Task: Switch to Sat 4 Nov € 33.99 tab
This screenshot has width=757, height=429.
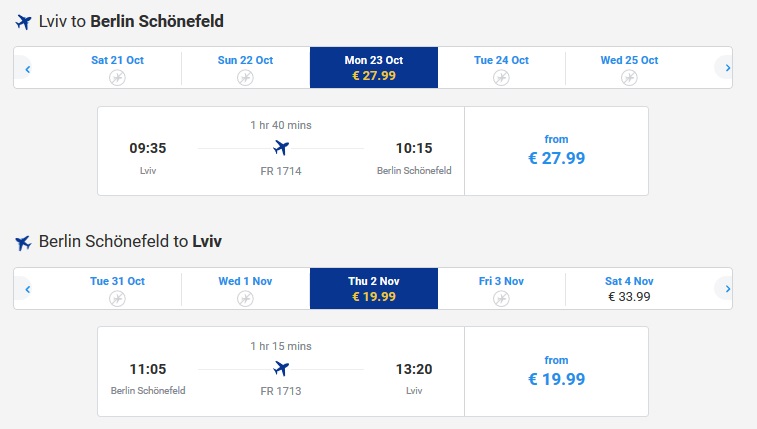Action: tap(629, 289)
